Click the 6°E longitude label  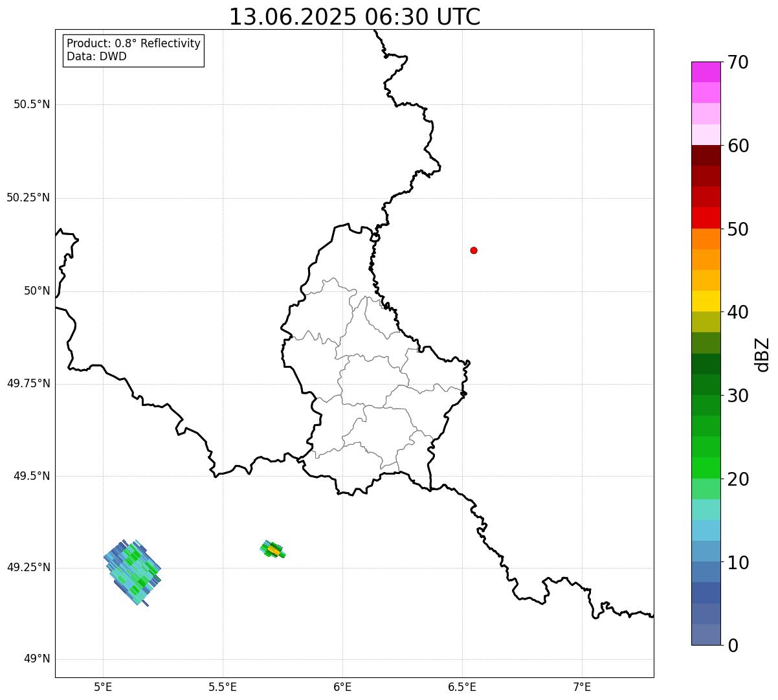(342, 687)
